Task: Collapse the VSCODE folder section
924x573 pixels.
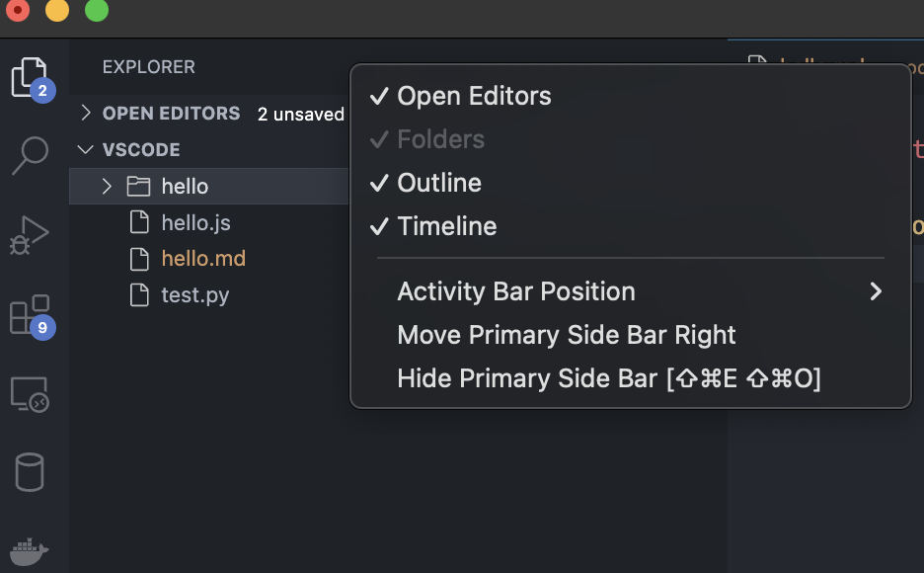Action: point(86,149)
